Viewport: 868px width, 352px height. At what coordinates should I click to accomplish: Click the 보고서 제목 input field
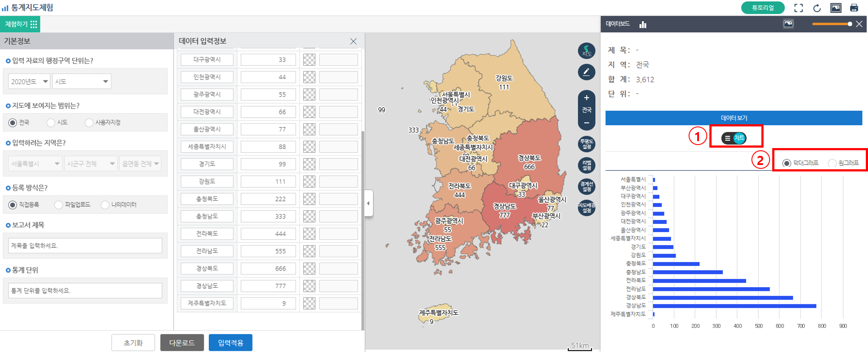tap(85, 245)
